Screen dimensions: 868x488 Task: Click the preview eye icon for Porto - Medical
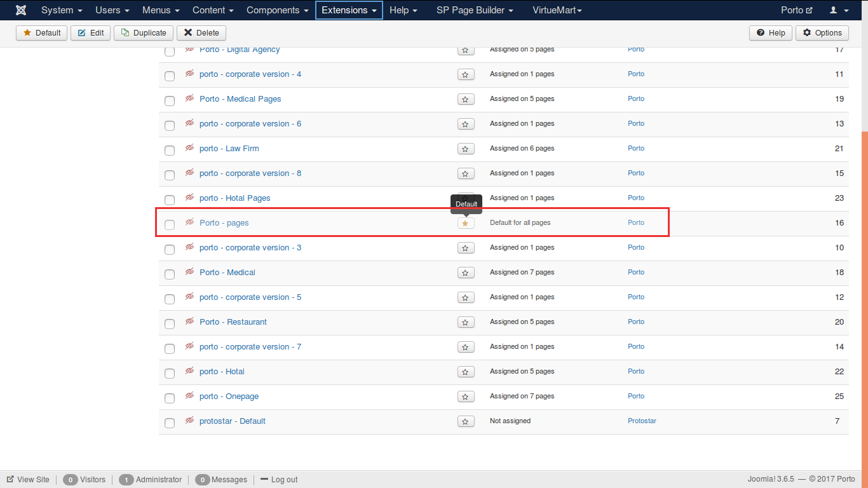189,271
